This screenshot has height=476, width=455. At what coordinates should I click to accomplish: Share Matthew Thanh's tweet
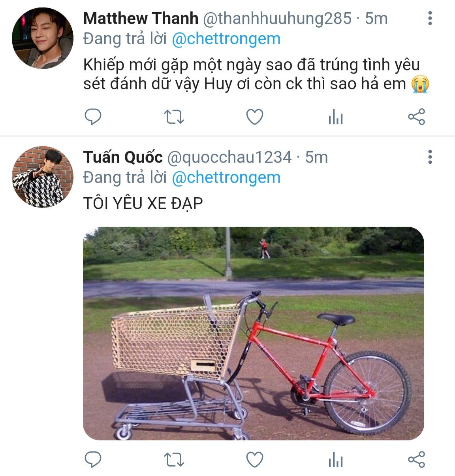(416, 117)
